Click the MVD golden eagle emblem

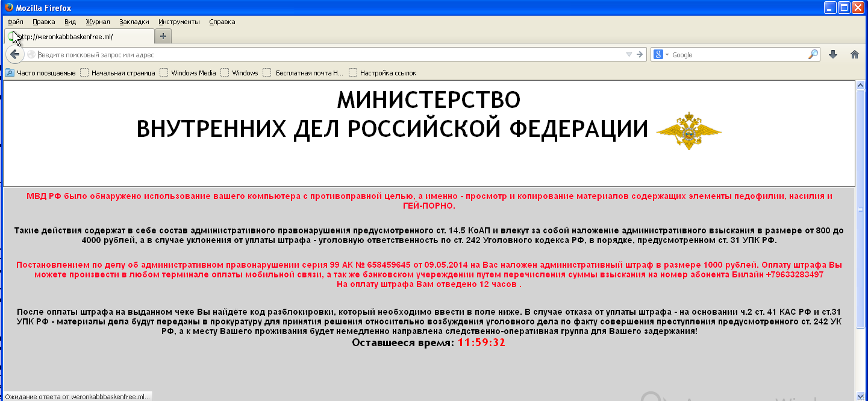point(688,130)
